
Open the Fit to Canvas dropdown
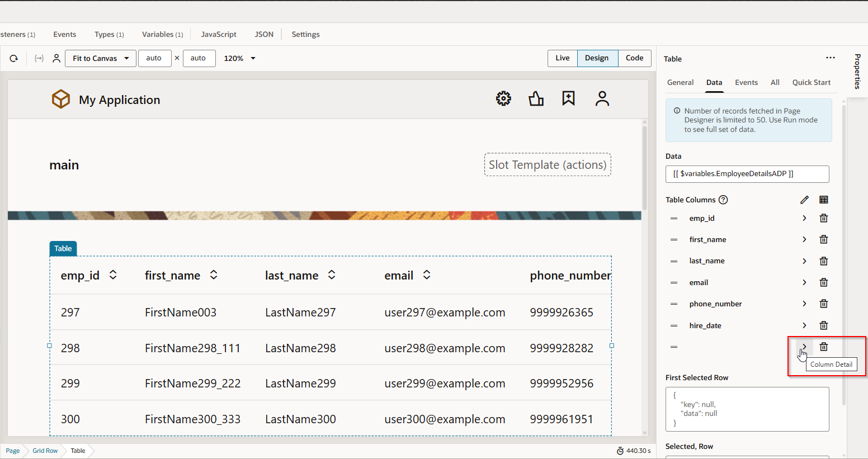101,58
